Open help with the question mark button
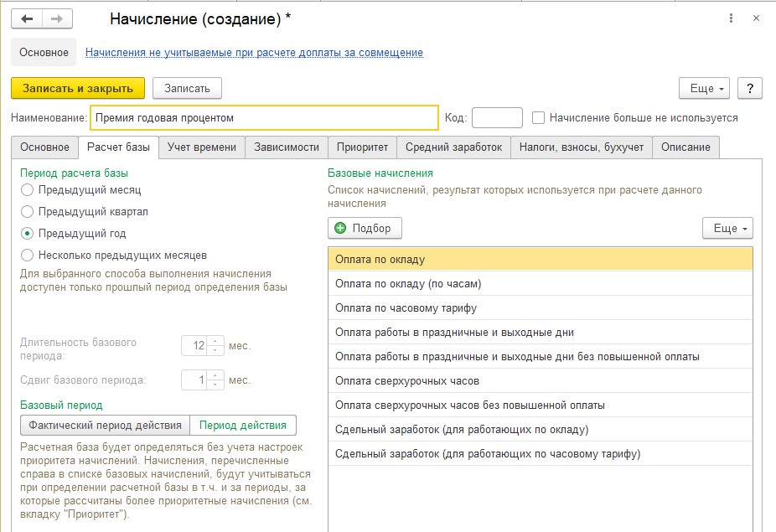776x532 pixels. 750,89
